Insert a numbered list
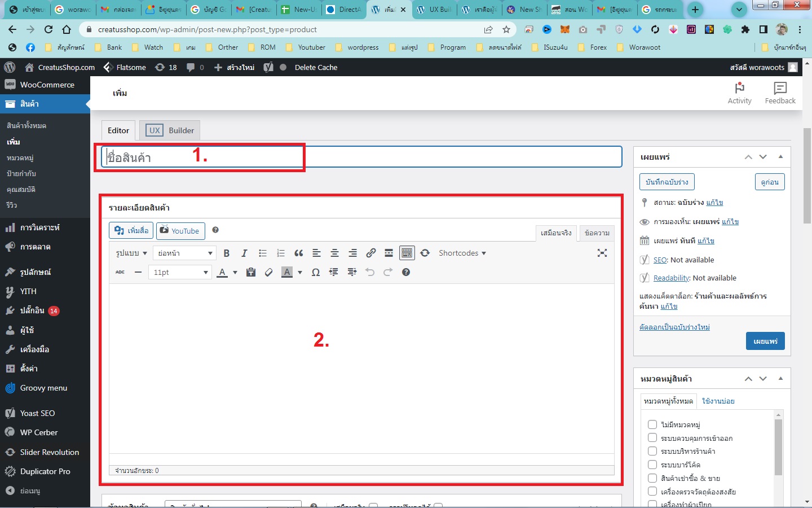The image size is (812, 508). pyautogui.click(x=280, y=253)
